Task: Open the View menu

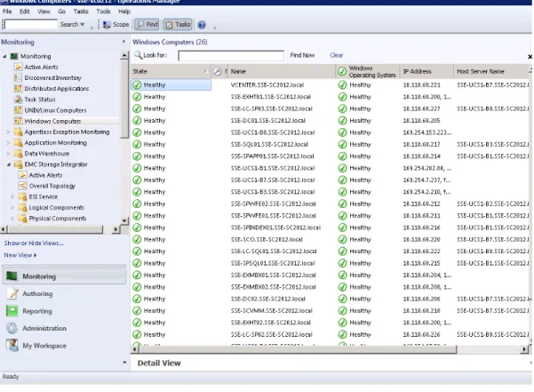Action: click(x=44, y=12)
